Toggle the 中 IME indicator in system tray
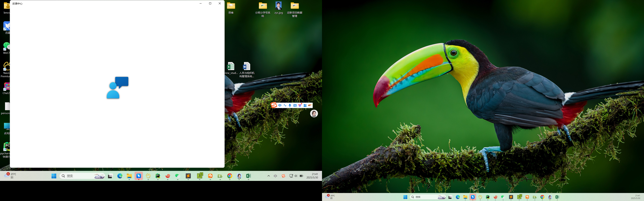 pos(276,176)
